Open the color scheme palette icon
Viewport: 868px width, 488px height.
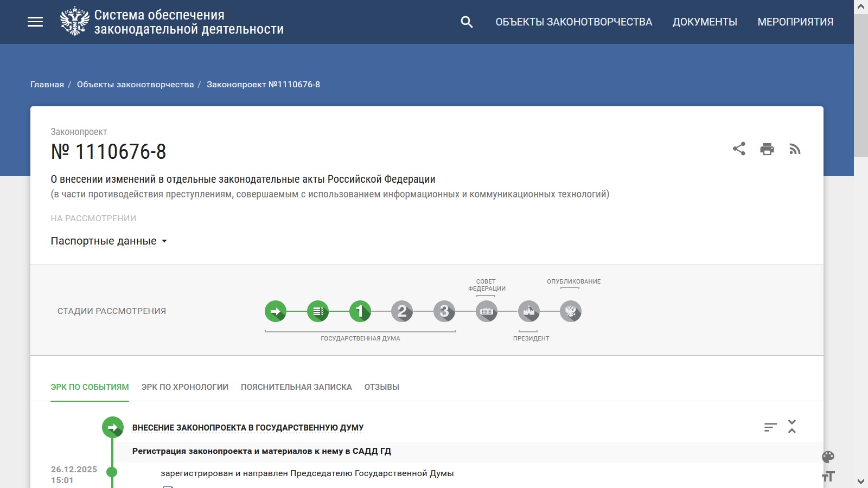[x=829, y=457]
